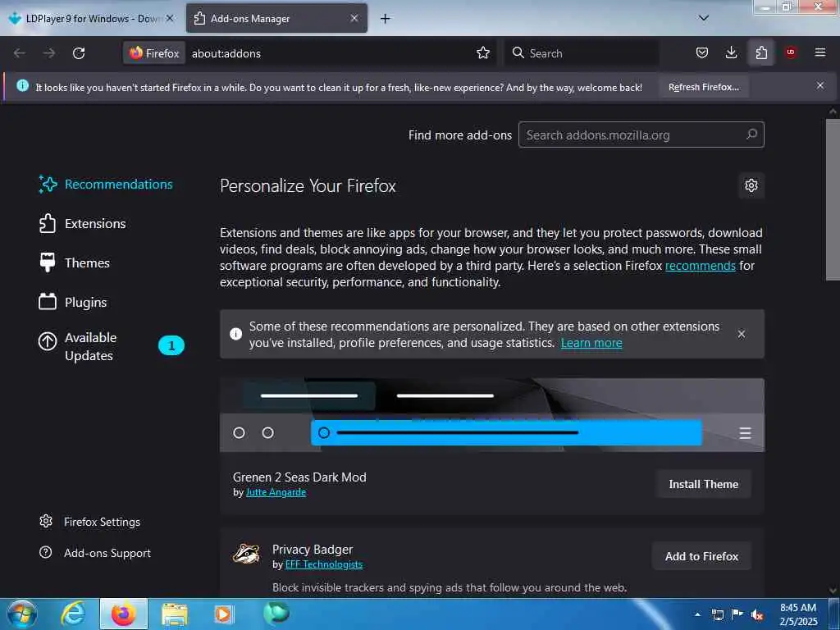Open the Action Center flag icon
The height and width of the screenshot is (630, 840).
coord(737,614)
